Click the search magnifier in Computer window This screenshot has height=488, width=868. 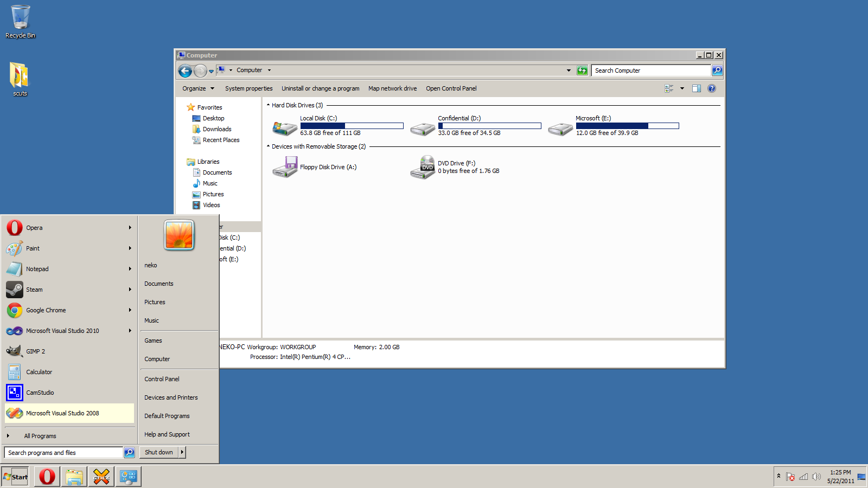coord(717,70)
